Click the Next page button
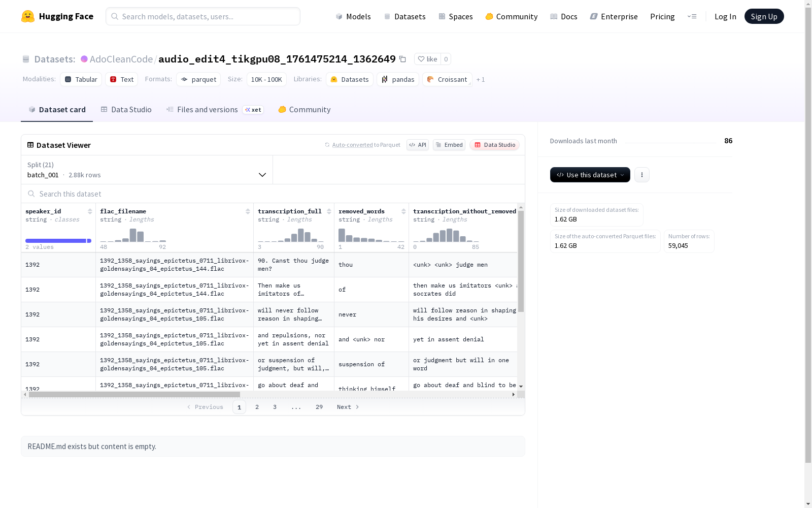Screen dimensions: 812x508 (348, 407)
